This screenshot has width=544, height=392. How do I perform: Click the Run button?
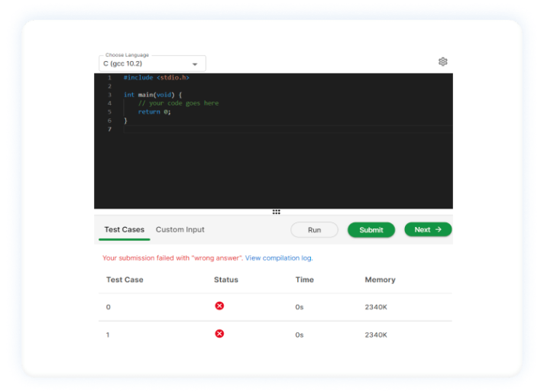[x=314, y=230]
